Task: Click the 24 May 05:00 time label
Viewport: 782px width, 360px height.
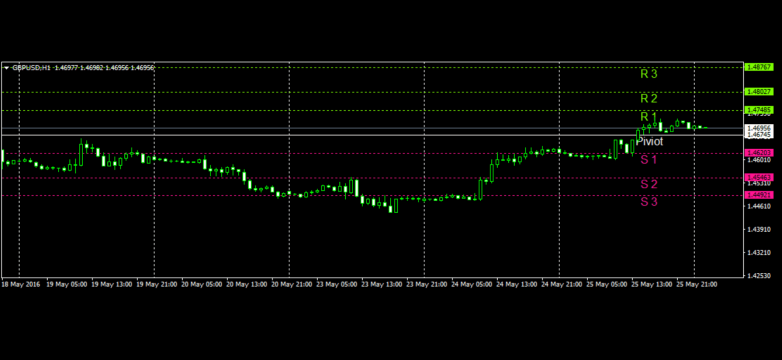Action: point(472,284)
